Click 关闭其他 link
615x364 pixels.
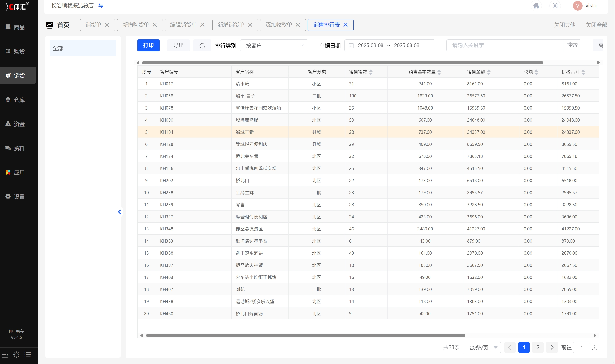click(564, 25)
